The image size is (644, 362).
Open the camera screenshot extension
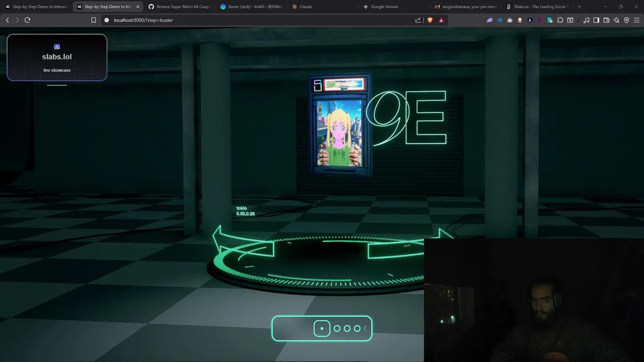510,20
